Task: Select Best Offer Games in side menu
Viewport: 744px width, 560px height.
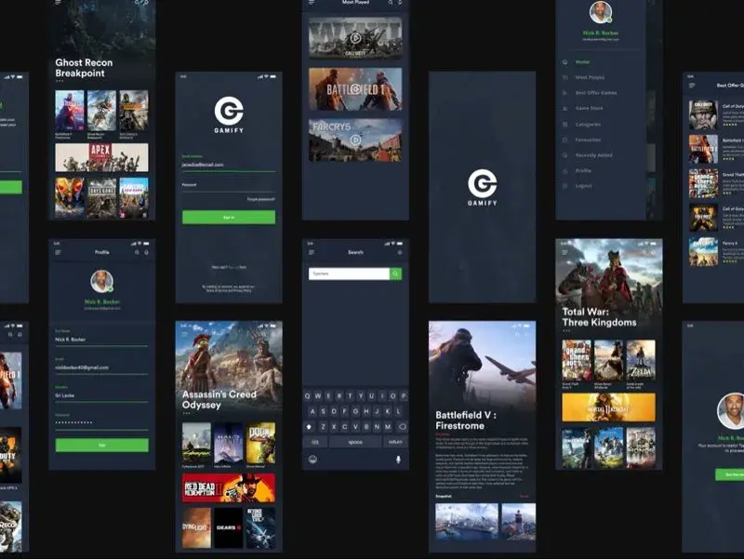Action: pyautogui.click(x=596, y=93)
